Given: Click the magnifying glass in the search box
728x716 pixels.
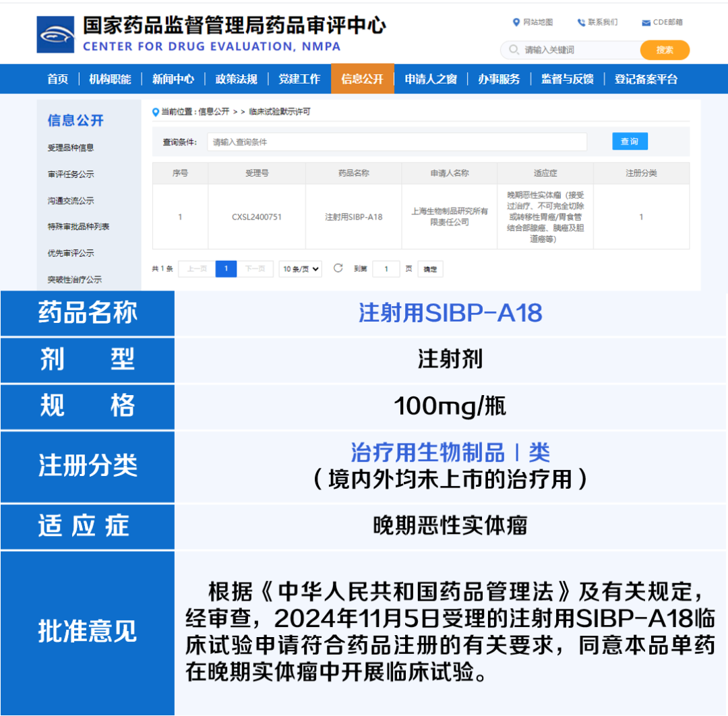Looking at the screenshot, I should pyautogui.click(x=513, y=50).
